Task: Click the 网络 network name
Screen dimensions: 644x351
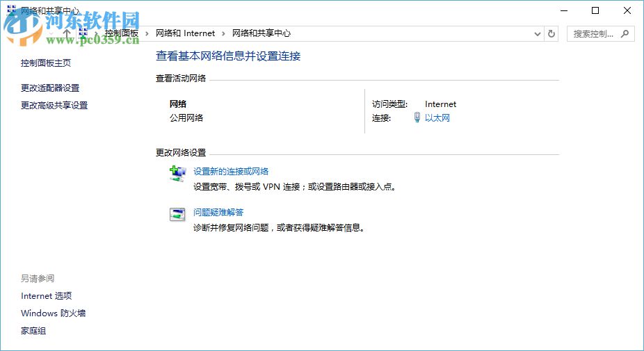Action: coord(178,104)
